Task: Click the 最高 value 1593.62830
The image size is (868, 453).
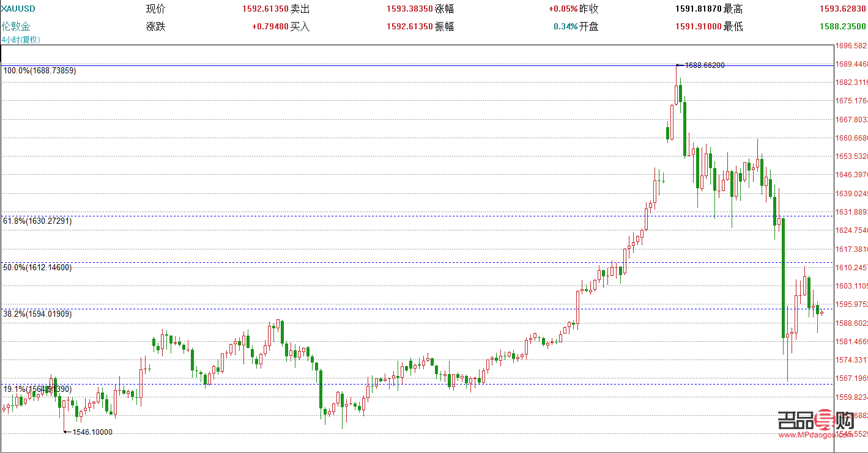Action: tap(844, 9)
